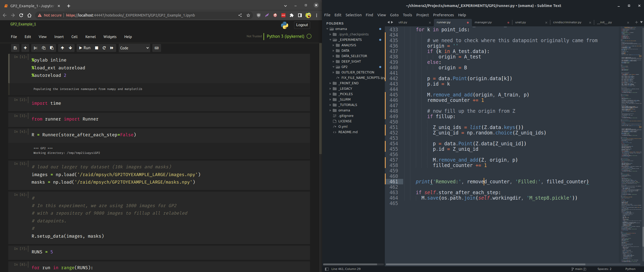
Task: Click the Logout button in Jupyter
Action: 302,25
